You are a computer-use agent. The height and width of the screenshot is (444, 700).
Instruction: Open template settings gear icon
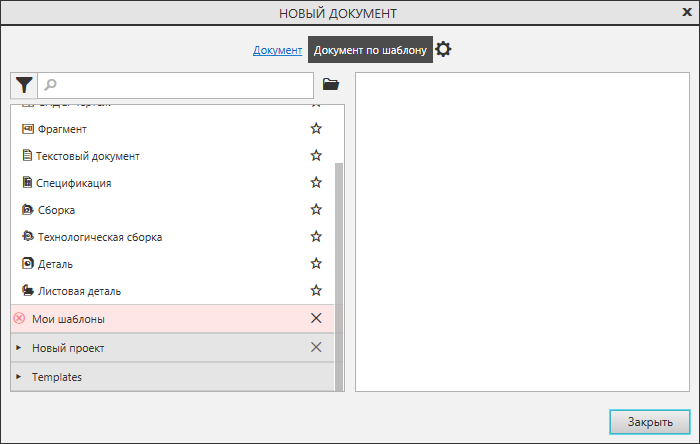click(x=443, y=49)
